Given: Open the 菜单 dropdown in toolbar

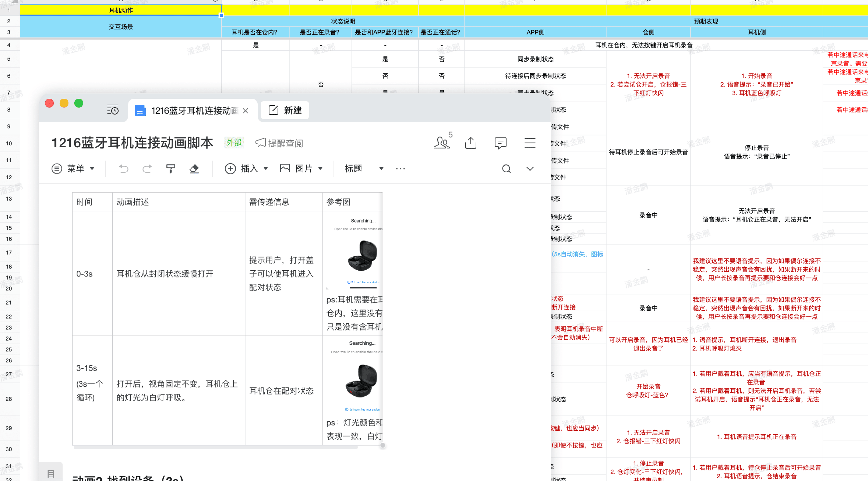Looking at the screenshot, I should pos(73,168).
